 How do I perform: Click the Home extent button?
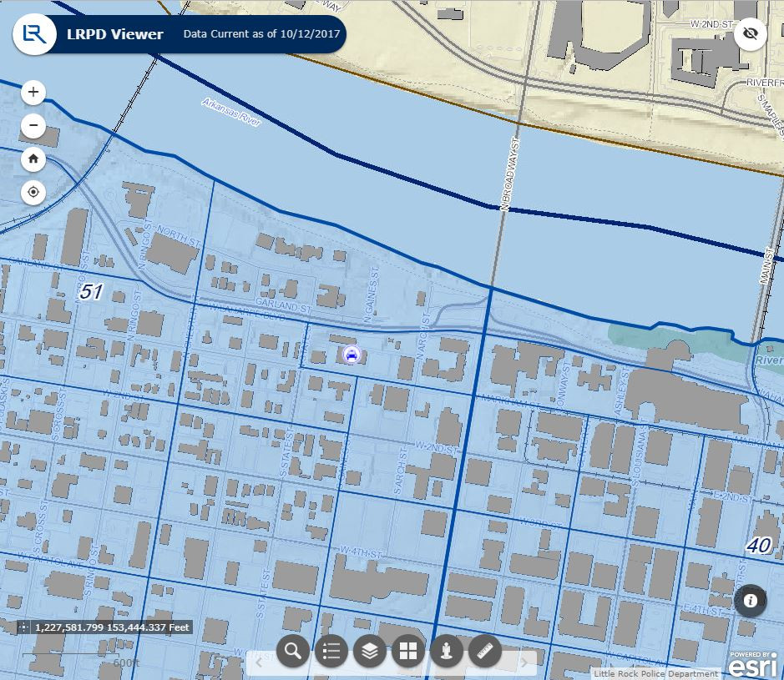[x=33, y=159]
